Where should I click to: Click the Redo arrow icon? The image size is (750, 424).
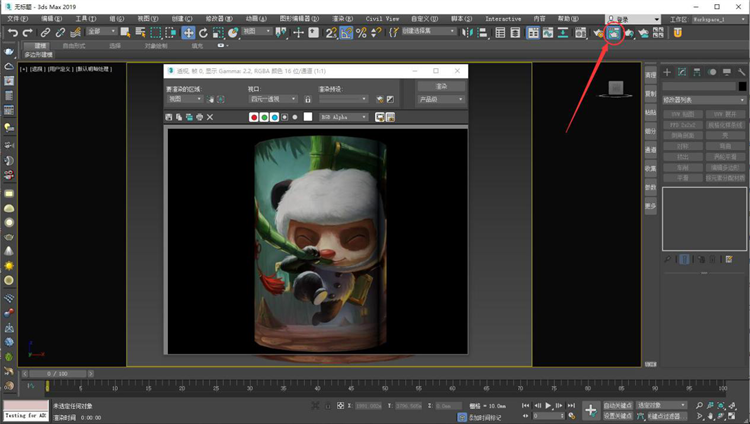pos(28,33)
